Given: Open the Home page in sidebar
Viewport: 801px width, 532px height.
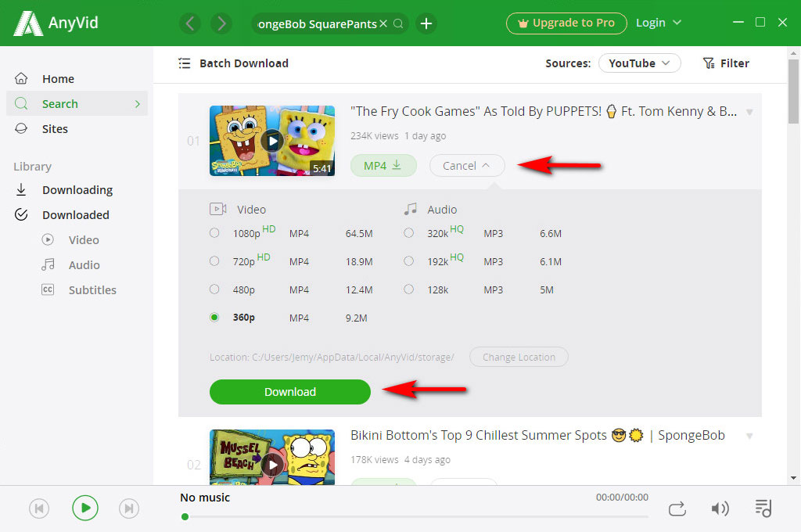Looking at the screenshot, I should click(x=77, y=79).
